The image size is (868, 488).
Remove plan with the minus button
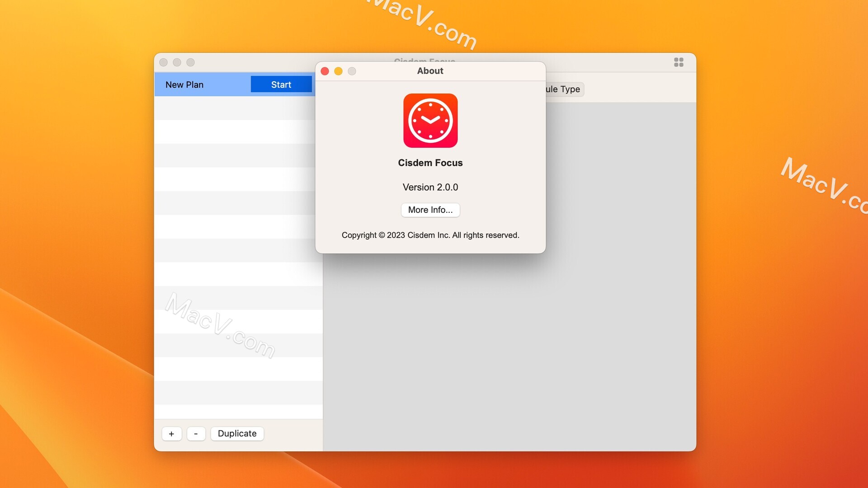click(x=196, y=434)
